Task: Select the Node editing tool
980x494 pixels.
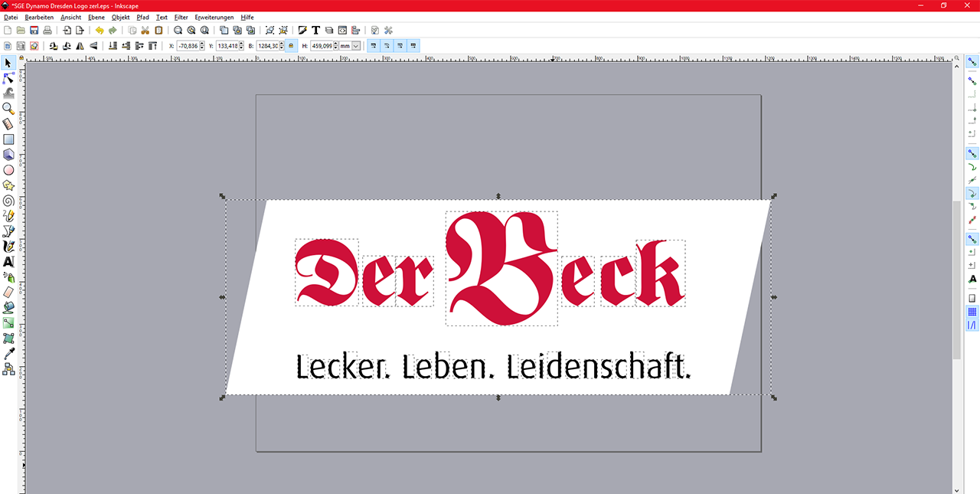Action: (x=8, y=78)
